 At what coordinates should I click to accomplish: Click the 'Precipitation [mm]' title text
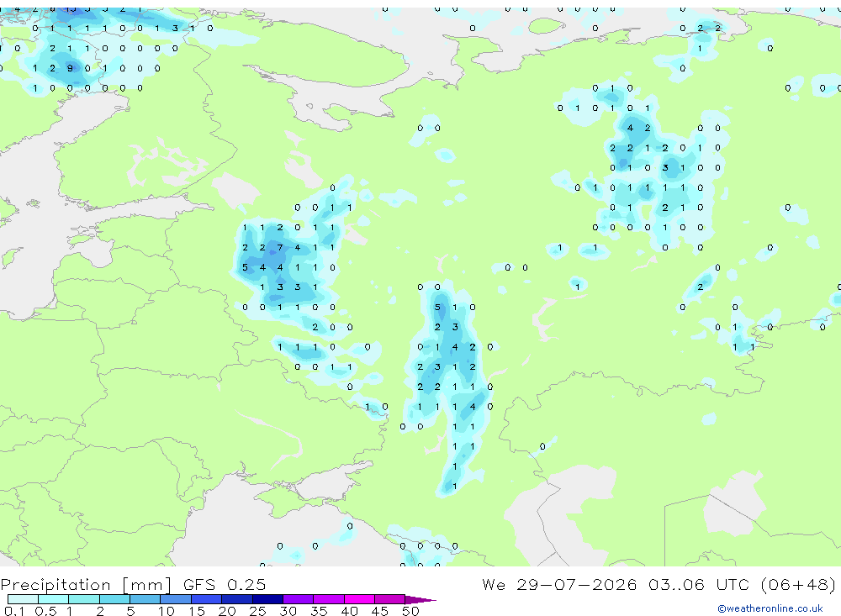click(86, 585)
